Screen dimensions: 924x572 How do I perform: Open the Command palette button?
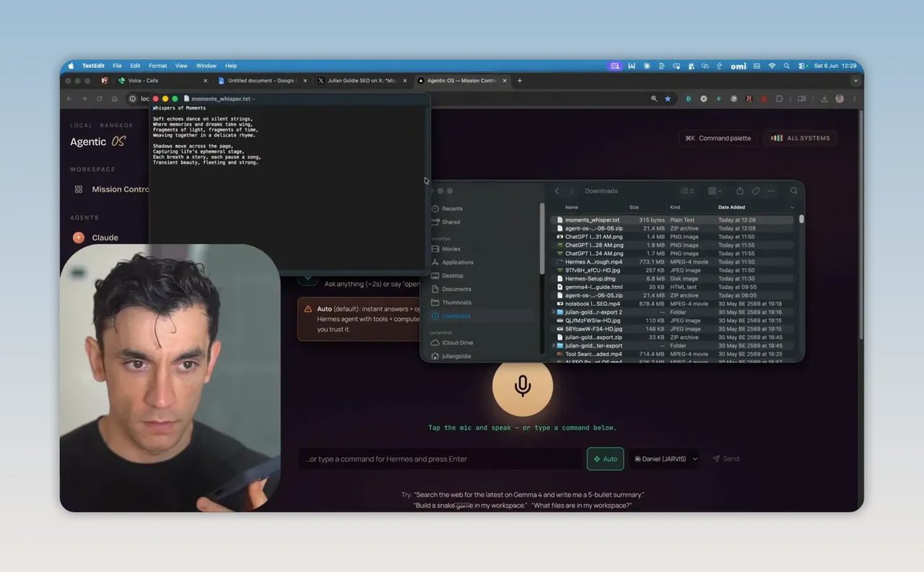pyautogui.click(x=718, y=138)
